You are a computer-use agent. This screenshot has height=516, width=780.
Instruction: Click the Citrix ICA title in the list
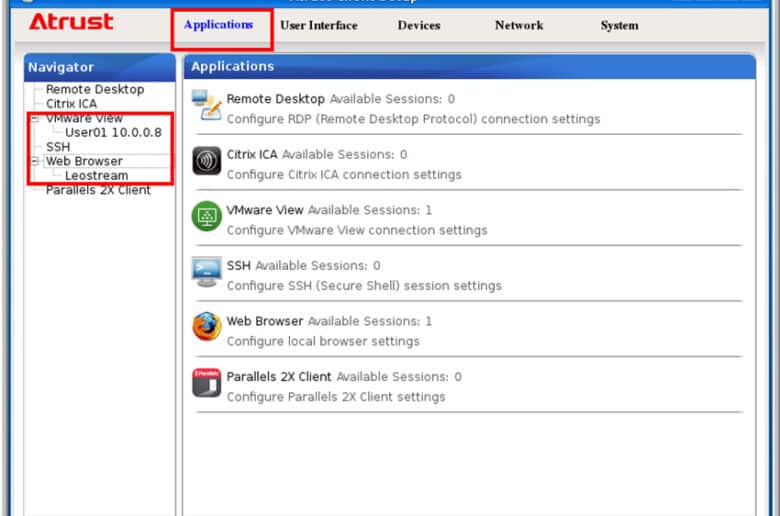click(x=252, y=155)
